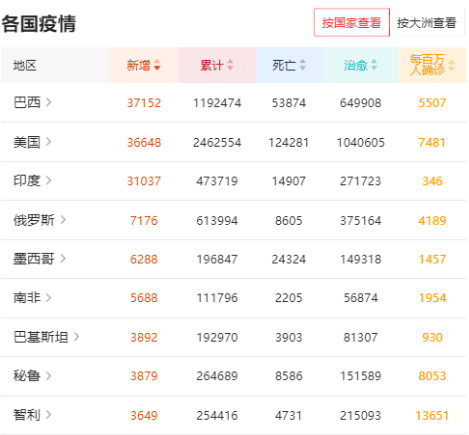Sort by 治愈 column arrows

374,65
